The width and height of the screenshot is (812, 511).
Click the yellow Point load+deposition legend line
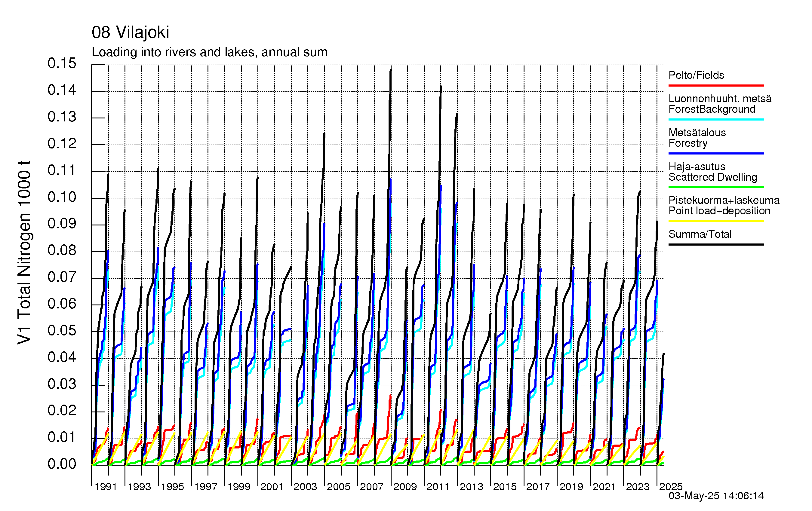click(x=716, y=221)
